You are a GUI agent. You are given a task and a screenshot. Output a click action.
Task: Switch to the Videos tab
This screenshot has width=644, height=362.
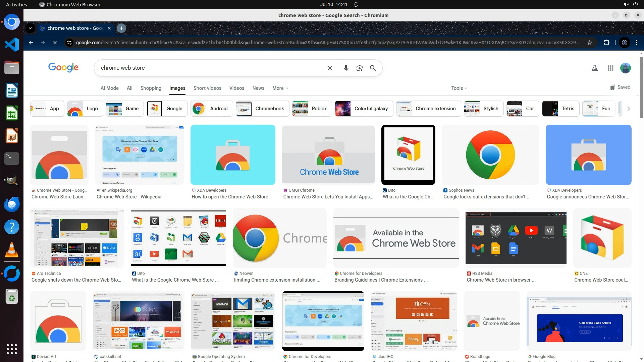point(236,88)
